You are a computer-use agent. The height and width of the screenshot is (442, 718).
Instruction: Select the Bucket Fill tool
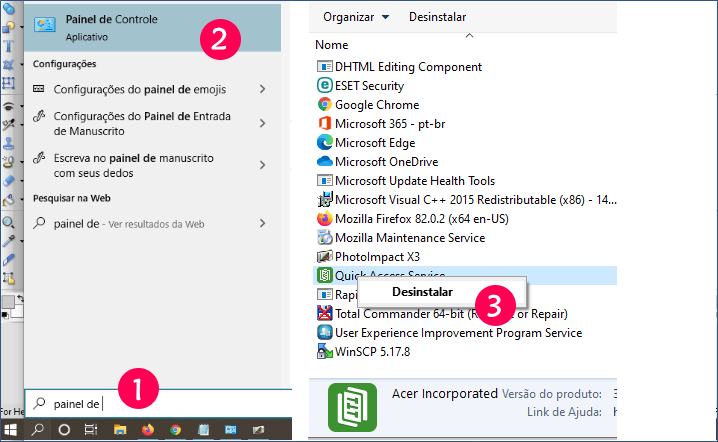[x=8, y=200]
